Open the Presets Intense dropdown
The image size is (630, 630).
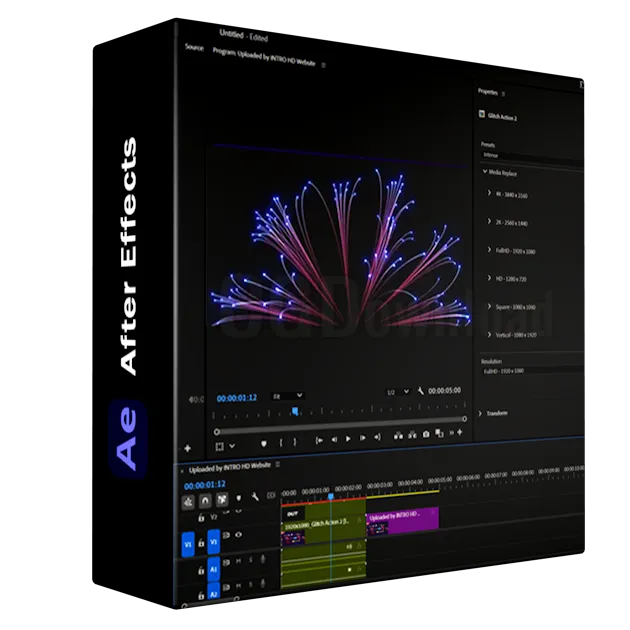click(532, 158)
